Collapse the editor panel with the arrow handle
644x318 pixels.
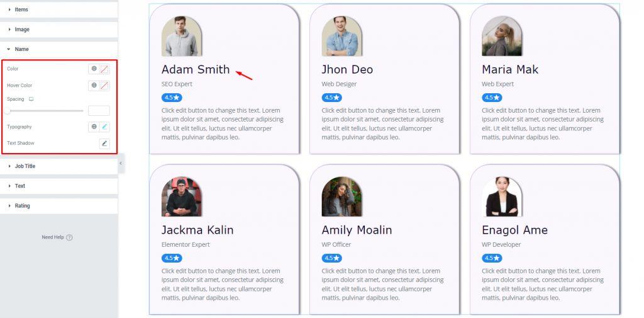[120, 163]
